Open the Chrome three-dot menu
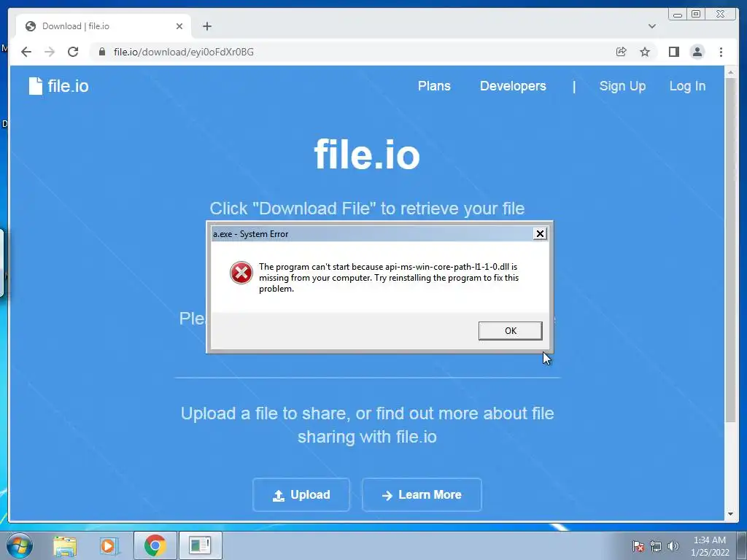747x560 pixels. pyautogui.click(x=721, y=52)
